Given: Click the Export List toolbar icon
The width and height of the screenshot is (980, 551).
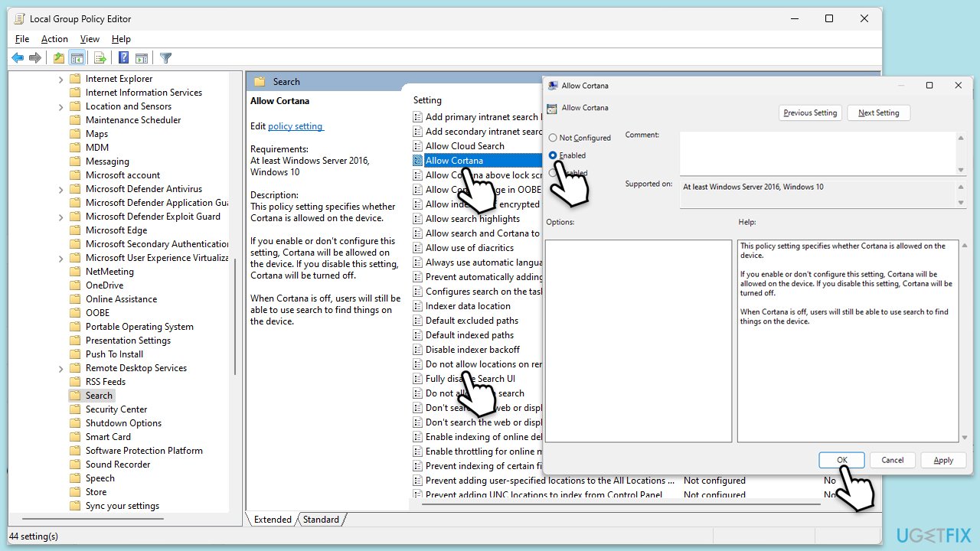Looking at the screenshot, I should [x=100, y=58].
